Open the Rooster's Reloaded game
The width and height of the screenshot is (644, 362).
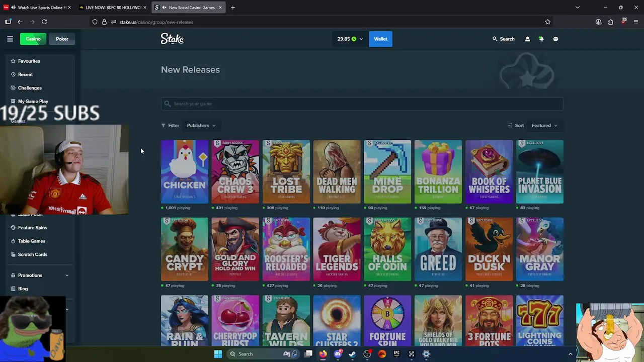point(286,249)
